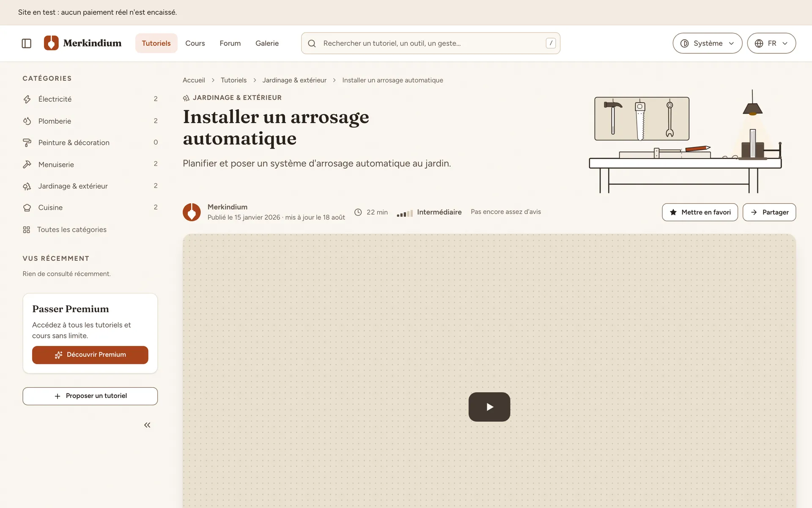Image resolution: width=812 pixels, height=508 pixels.
Task: Click 'Installer un arrosage automatique' breadcrumb text
Action: tap(392, 80)
